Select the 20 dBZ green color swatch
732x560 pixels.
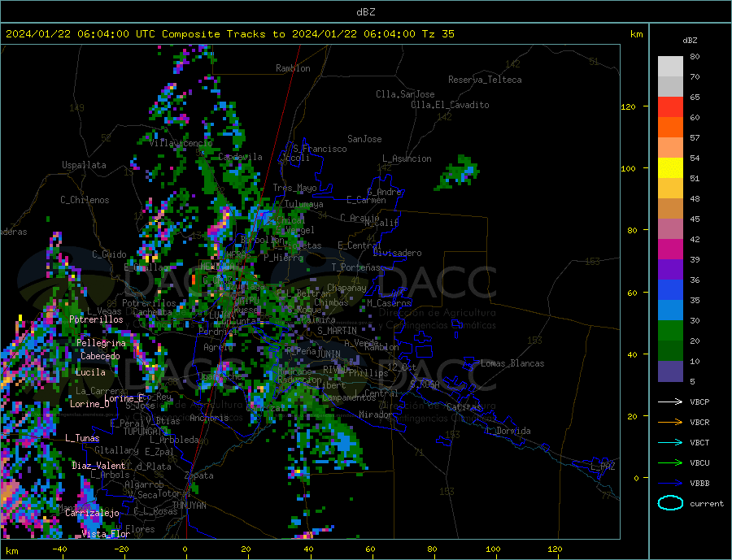coord(670,331)
